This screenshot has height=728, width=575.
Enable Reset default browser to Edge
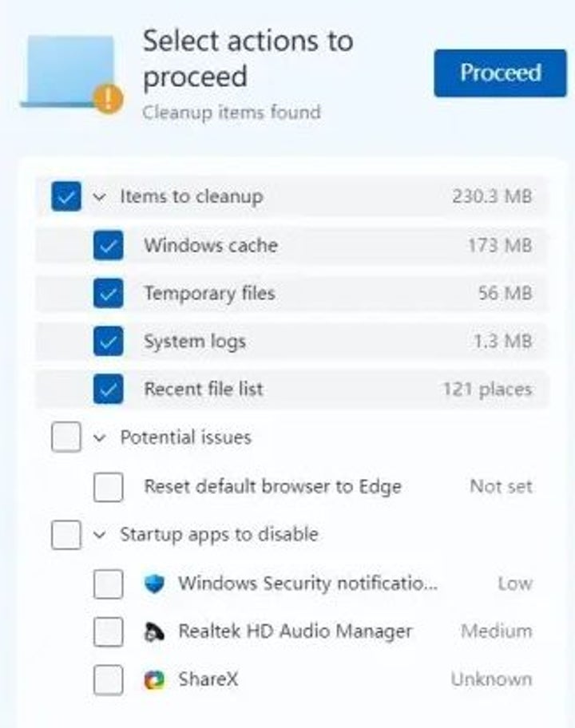pyautogui.click(x=108, y=487)
